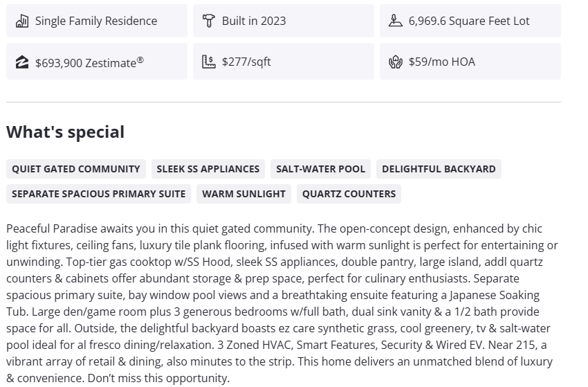Select the Quiet Gated Community tag
588x387 pixels.
tap(76, 169)
